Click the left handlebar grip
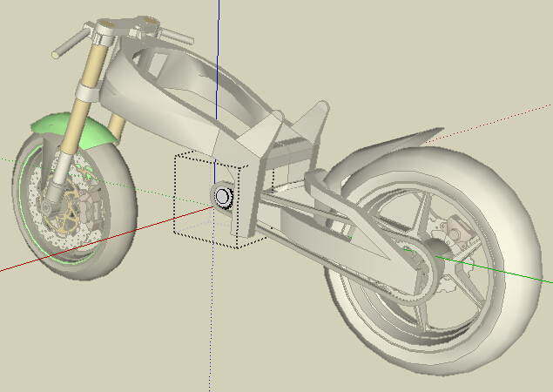 click(71, 43)
